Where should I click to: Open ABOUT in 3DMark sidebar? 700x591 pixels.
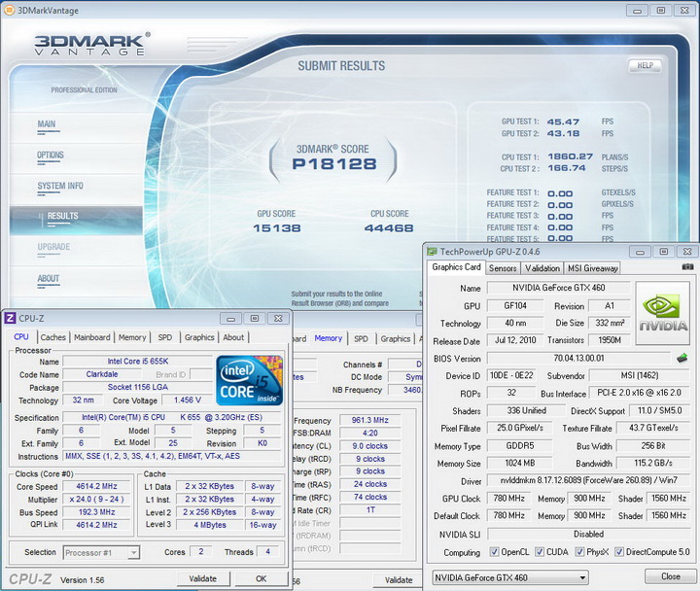[49, 279]
